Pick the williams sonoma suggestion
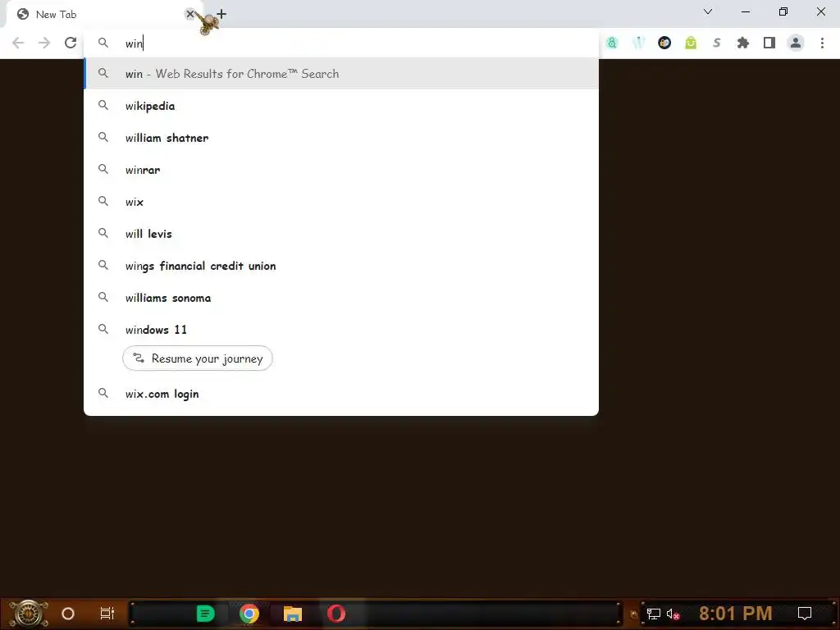This screenshot has height=630, width=840. pyautogui.click(x=340, y=298)
